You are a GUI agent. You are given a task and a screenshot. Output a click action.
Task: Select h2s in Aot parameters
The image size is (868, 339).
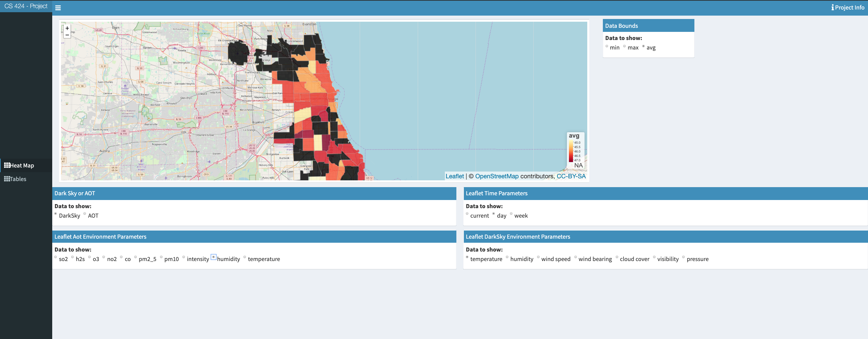(x=73, y=257)
